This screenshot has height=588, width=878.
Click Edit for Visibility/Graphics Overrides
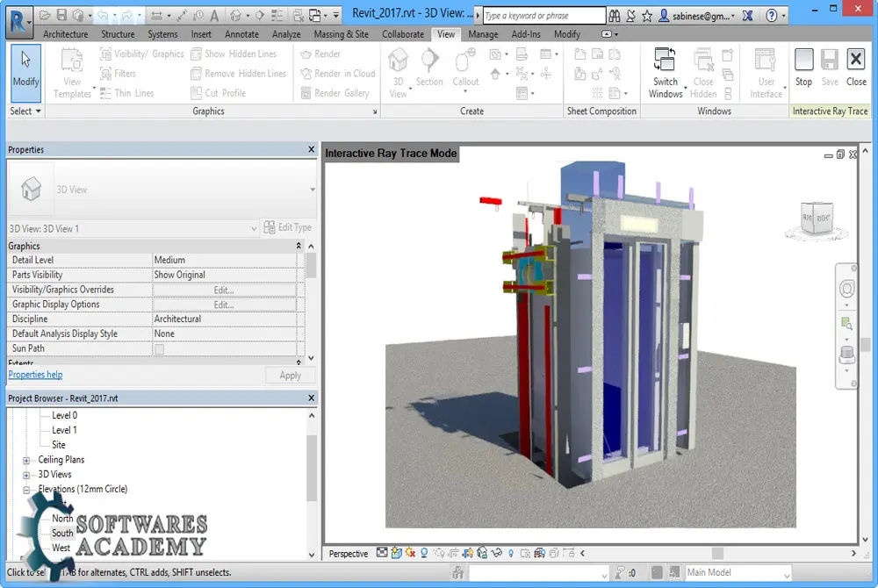(224, 290)
